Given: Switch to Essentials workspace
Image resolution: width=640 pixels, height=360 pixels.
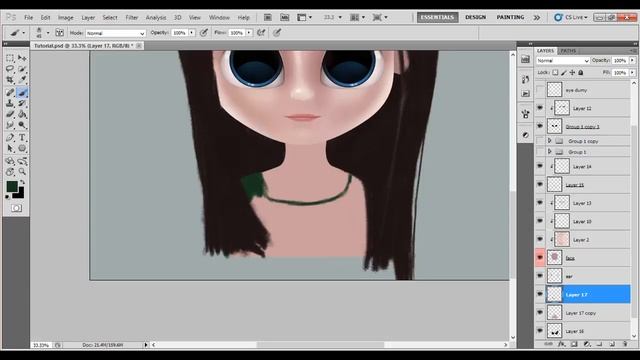Looking at the screenshot, I should (437, 17).
